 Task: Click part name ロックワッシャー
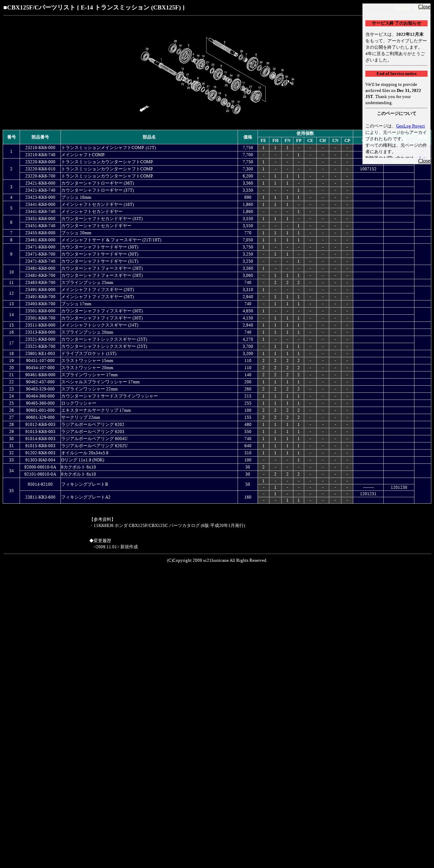tap(79, 403)
